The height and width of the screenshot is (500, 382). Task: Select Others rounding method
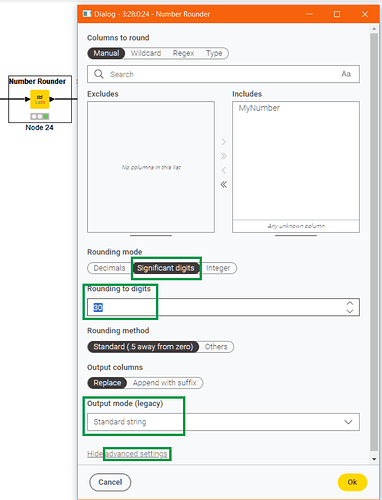[216, 347]
